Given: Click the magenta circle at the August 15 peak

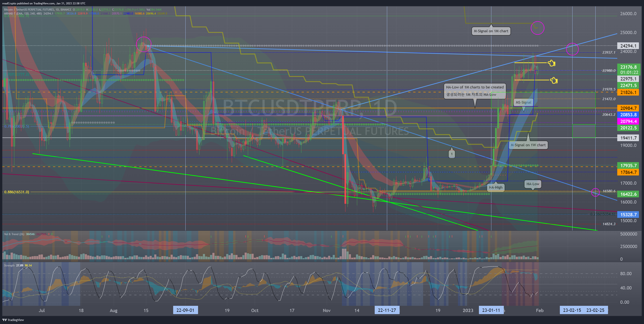Looking at the screenshot, I should click(x=144, y=44).
